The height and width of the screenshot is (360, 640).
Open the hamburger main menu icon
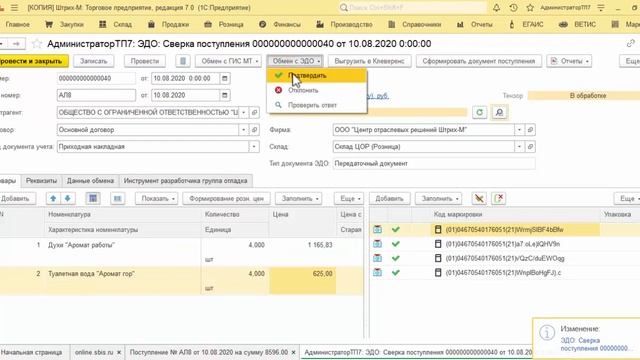click(x=14, y=7)
